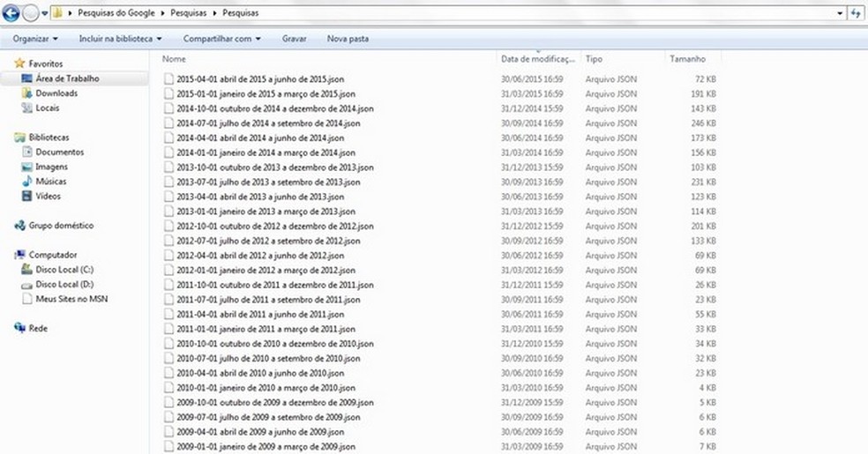Screen dimensions: 868x454
Task: Click the Bibliotecas icon
Action: click(20, 138)
